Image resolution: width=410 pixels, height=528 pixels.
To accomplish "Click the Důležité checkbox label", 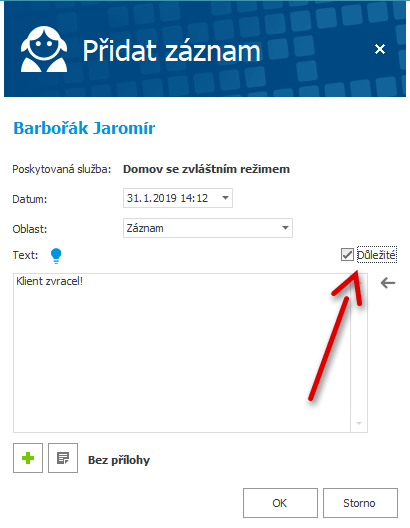I will [376, 255].
